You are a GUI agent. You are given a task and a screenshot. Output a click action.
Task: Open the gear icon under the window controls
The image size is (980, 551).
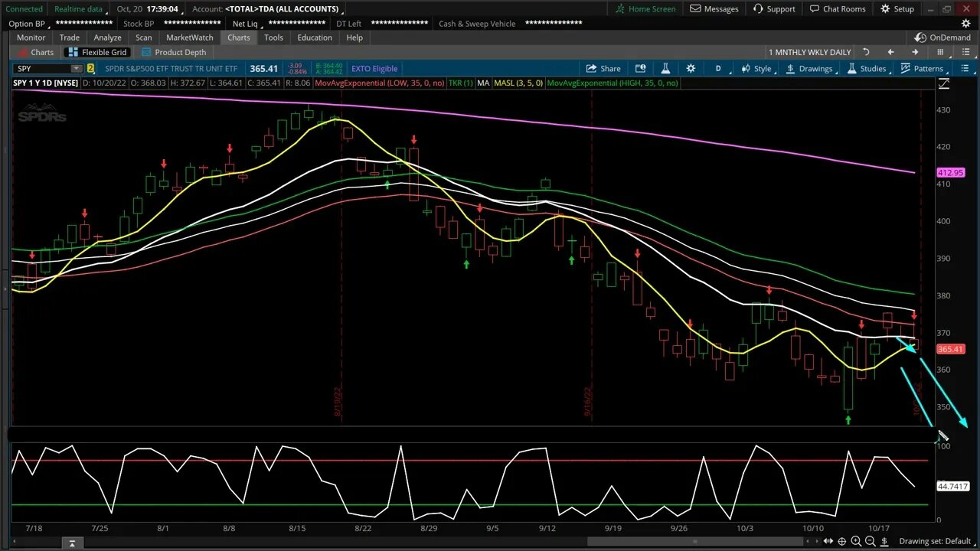pos(966,24)
